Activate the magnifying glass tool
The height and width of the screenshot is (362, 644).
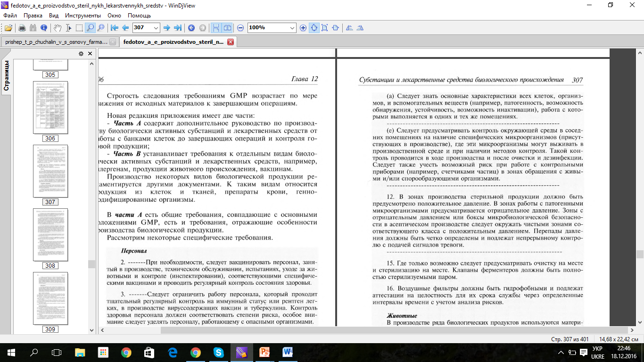tap(90, 27)
